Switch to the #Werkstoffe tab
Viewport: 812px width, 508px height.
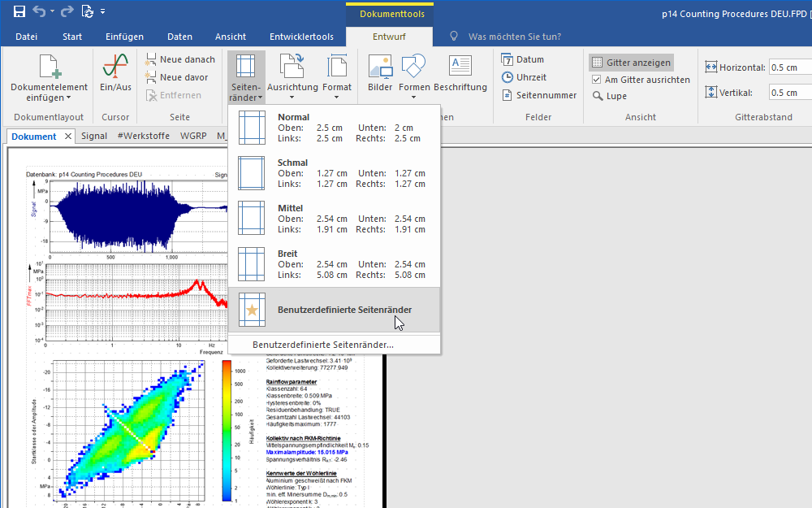(144, 136)
